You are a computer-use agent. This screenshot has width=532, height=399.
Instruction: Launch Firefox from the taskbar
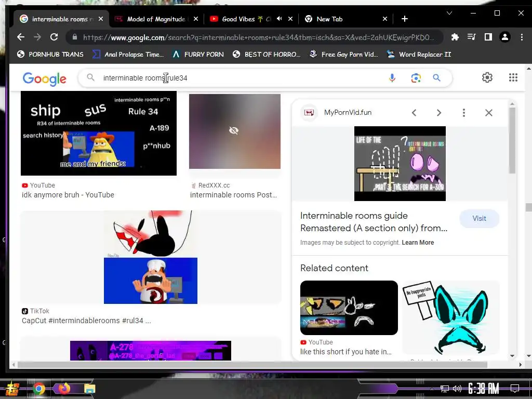point(64,388)
